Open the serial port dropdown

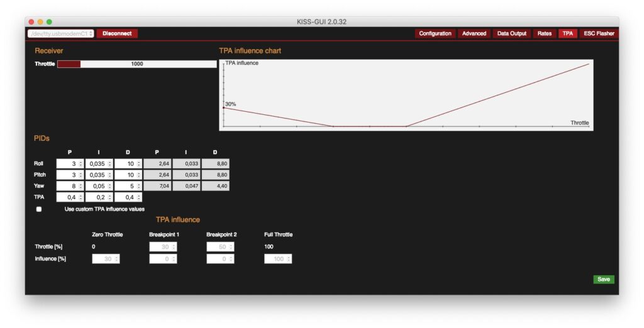pyautogui.click(x=61, y=33)
